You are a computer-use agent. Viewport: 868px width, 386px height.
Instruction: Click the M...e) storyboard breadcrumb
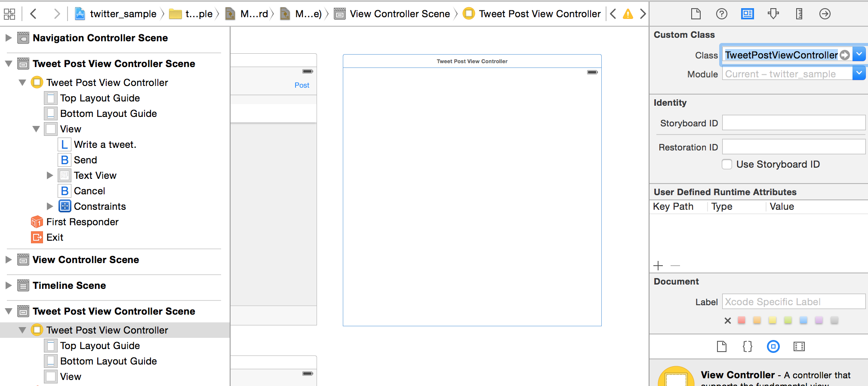coord(301,14)
